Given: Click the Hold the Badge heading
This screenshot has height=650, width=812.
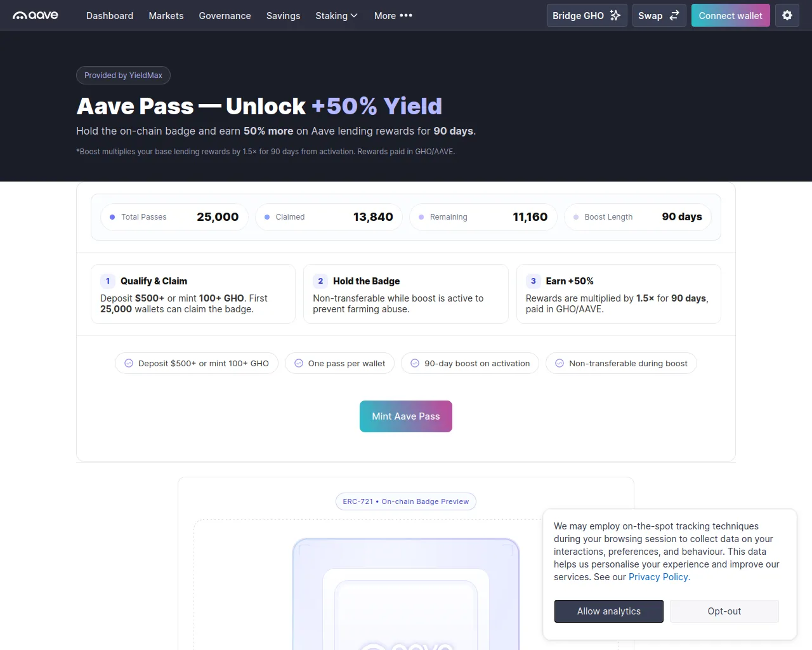Looking at the screenshot, I should 366,281.
